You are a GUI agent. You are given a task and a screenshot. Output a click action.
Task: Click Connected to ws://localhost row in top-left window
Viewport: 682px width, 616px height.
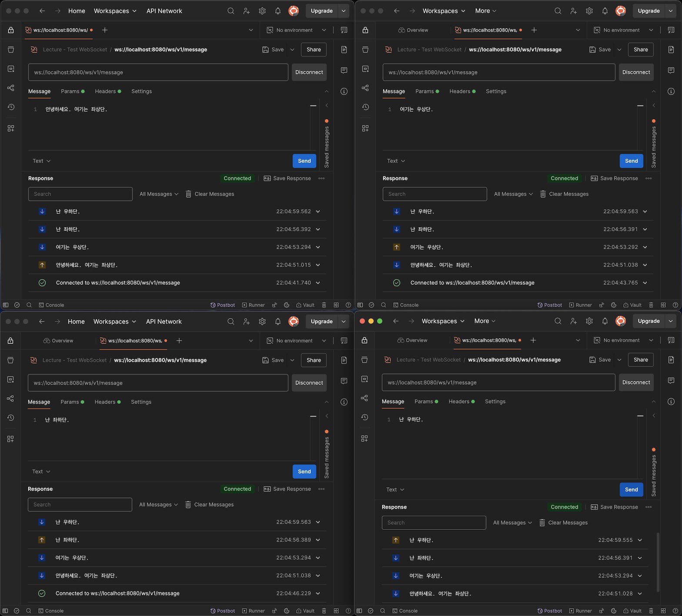(x=177, y=283)
